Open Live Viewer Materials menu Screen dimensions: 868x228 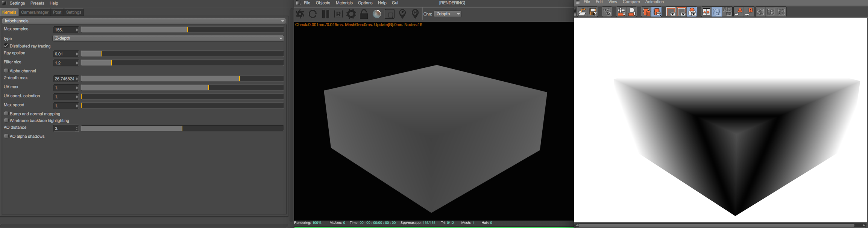click(x=344, y=3)
